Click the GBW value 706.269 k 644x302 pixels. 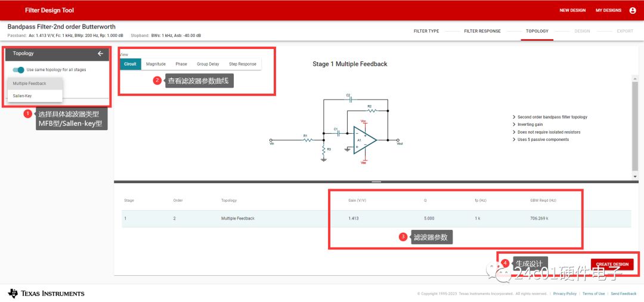540,218
